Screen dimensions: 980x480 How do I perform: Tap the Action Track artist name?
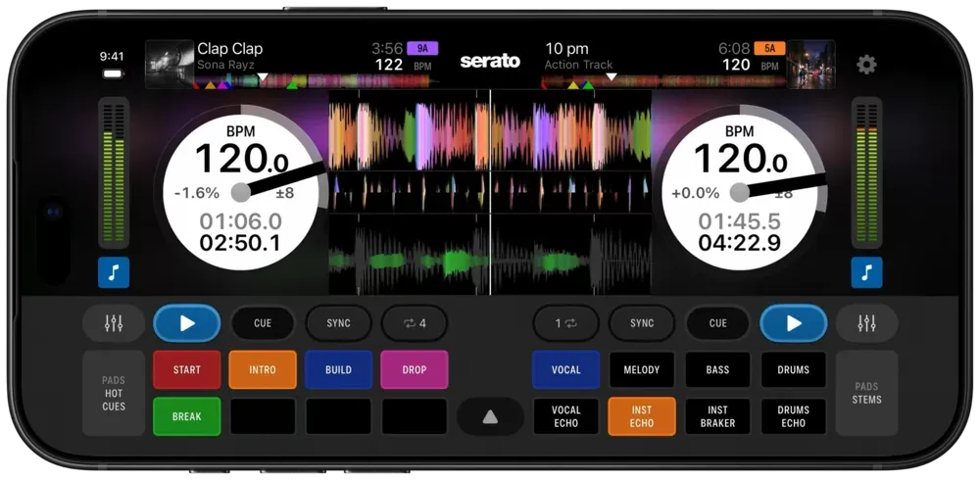[x=579, y=65]
